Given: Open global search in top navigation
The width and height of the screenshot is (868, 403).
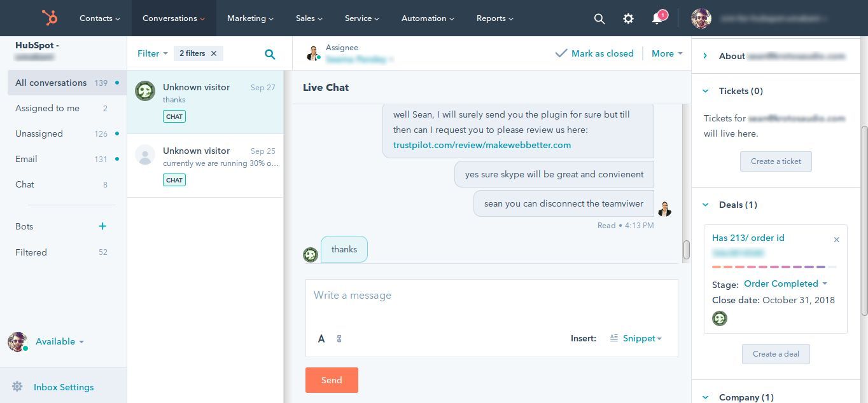Looking at the screenshot, I should click(599, 18).
